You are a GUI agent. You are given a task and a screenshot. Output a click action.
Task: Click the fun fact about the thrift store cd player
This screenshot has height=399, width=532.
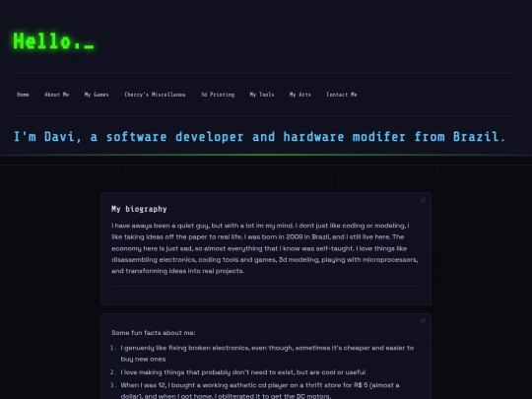[260, 390]
